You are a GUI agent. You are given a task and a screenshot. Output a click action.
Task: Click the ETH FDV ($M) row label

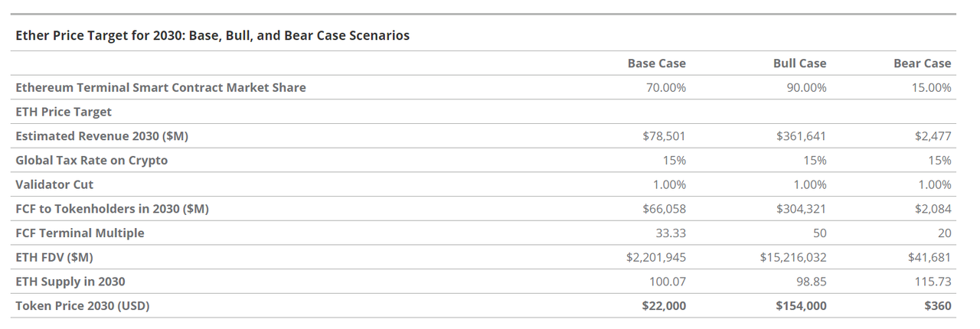(54, 257)
